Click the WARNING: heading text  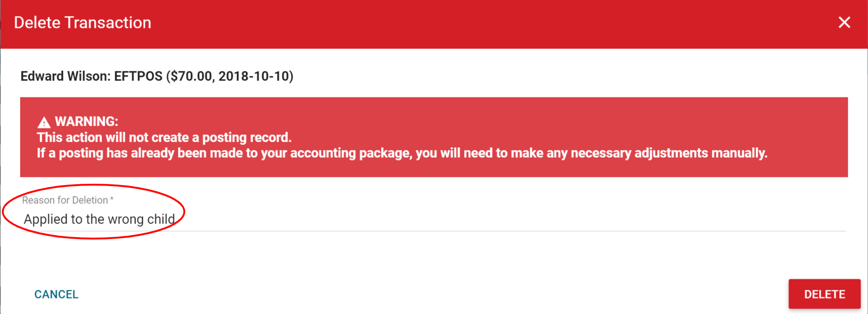coord(86,122)
